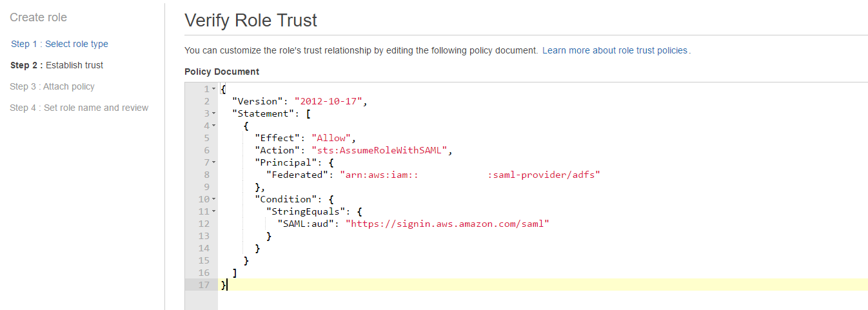Select Step 3: Attach policy
868x310 pixels.
coord(52,86)
